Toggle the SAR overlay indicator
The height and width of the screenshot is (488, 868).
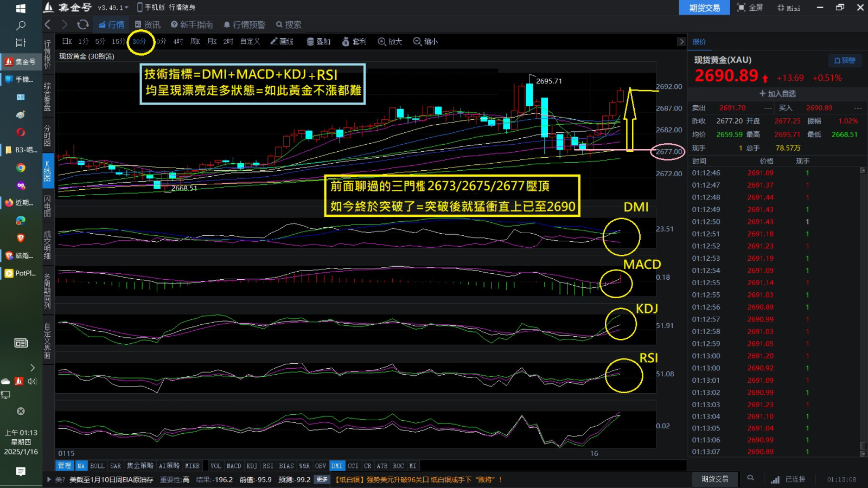coord(116,466)
